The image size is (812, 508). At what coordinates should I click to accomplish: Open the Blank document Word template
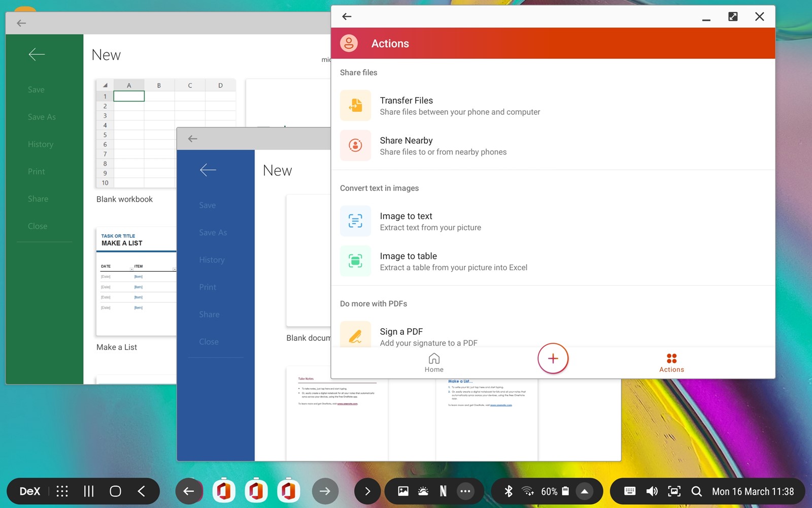pos(309,261)
